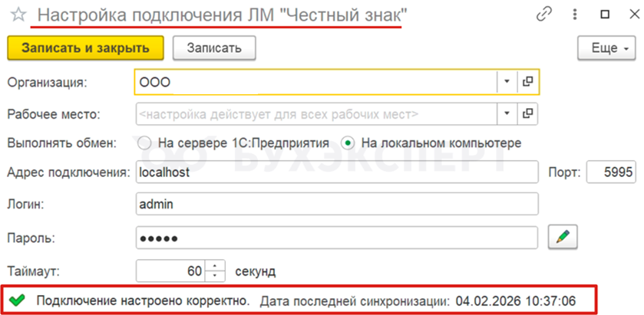Click the green connection status checkmark
The height and width of the screenshot is (315, 644).
(18, 301)
